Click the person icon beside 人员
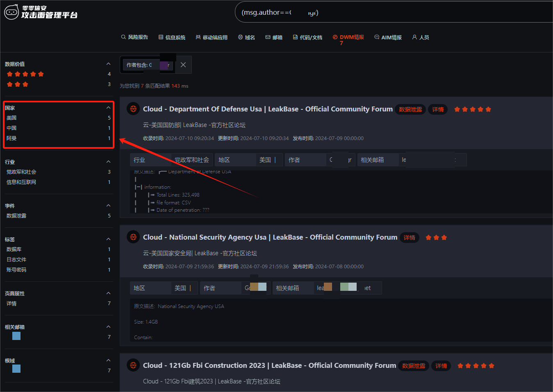 (x=414, y=37)
